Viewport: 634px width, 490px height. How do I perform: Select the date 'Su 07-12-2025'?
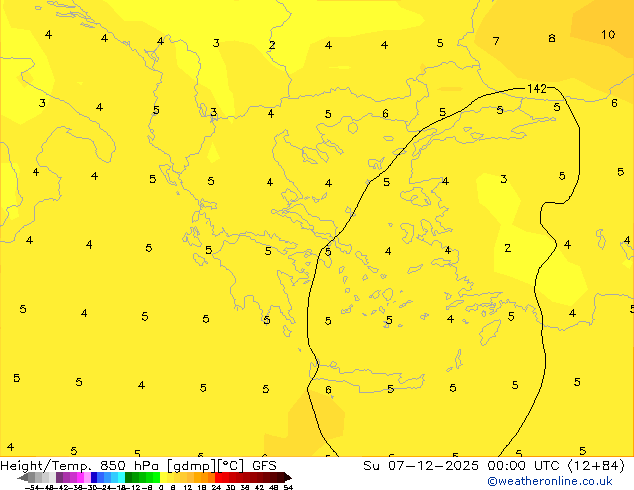point(421,466)
